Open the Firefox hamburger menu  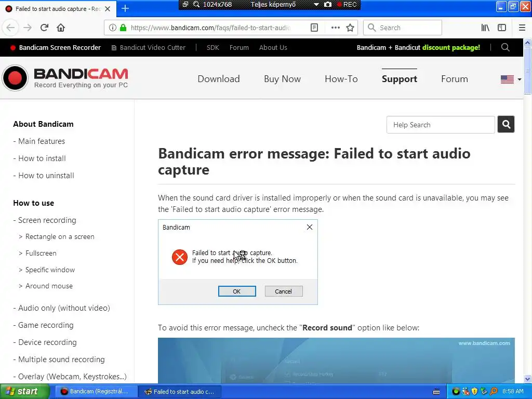pyautogui.click(x=522, y=28)
